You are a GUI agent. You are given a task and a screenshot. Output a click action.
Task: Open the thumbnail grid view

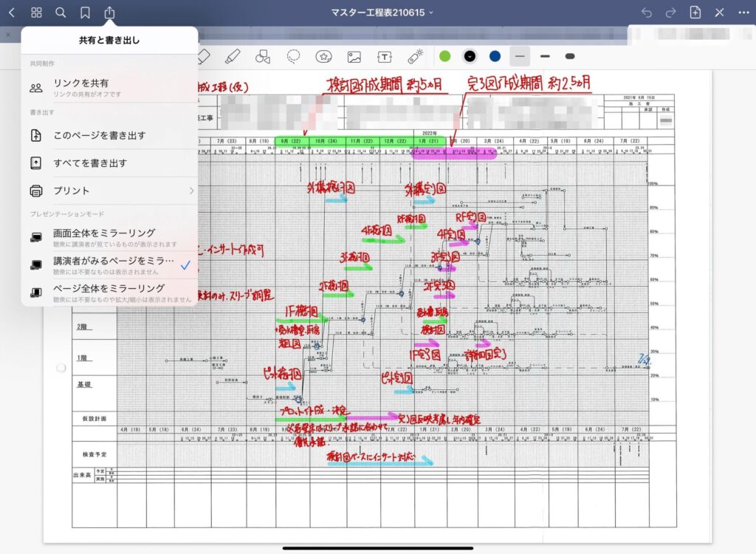click(x=36, y=13)
